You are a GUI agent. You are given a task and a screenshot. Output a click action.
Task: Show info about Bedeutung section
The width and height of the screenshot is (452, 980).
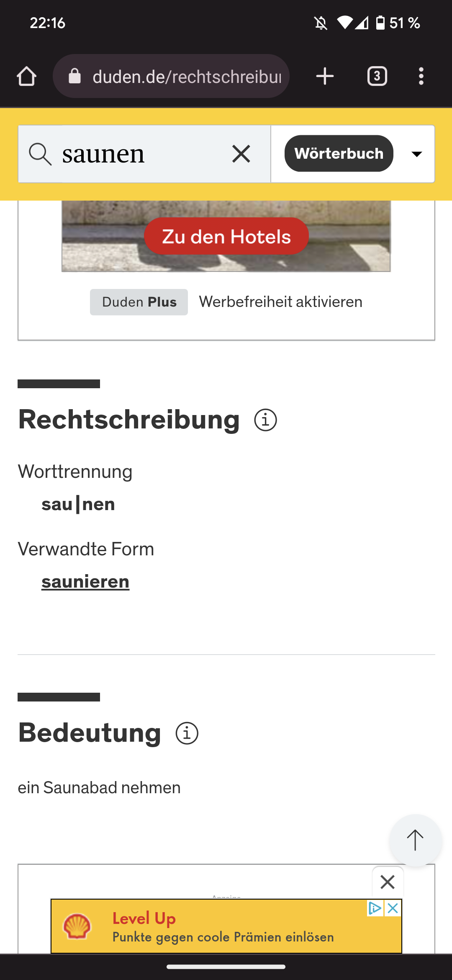(187, 733)
